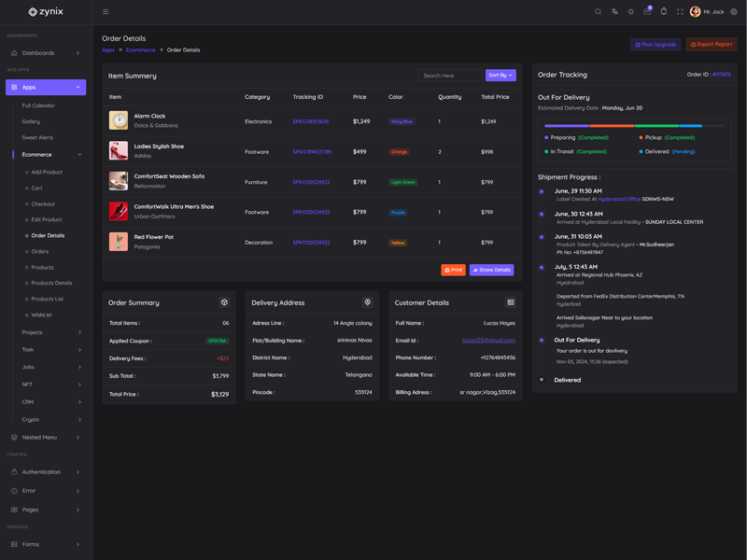Image resolution: width=747 pixels, height=560 pixels.
Task: Open Products List in sidebar
Action: pyautogui.click(x=47, y=300)
